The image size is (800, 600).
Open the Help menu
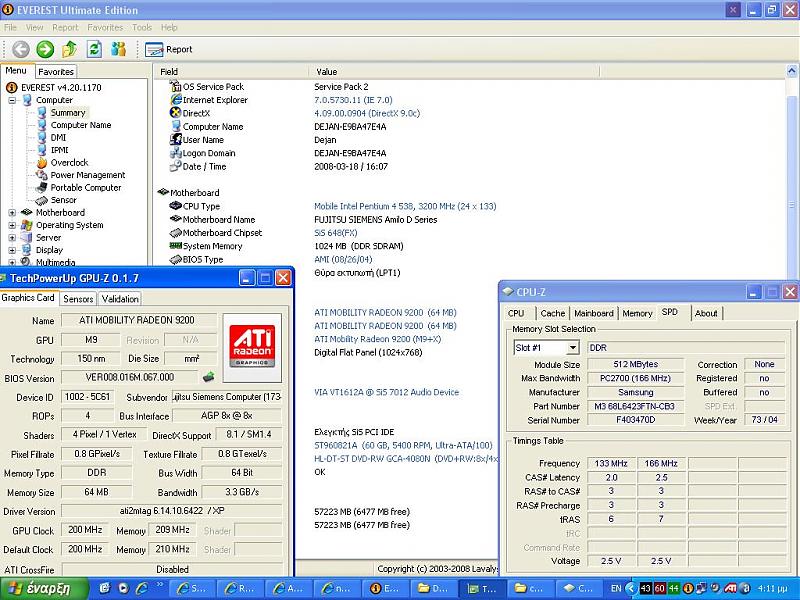click(x=169, y=28)
